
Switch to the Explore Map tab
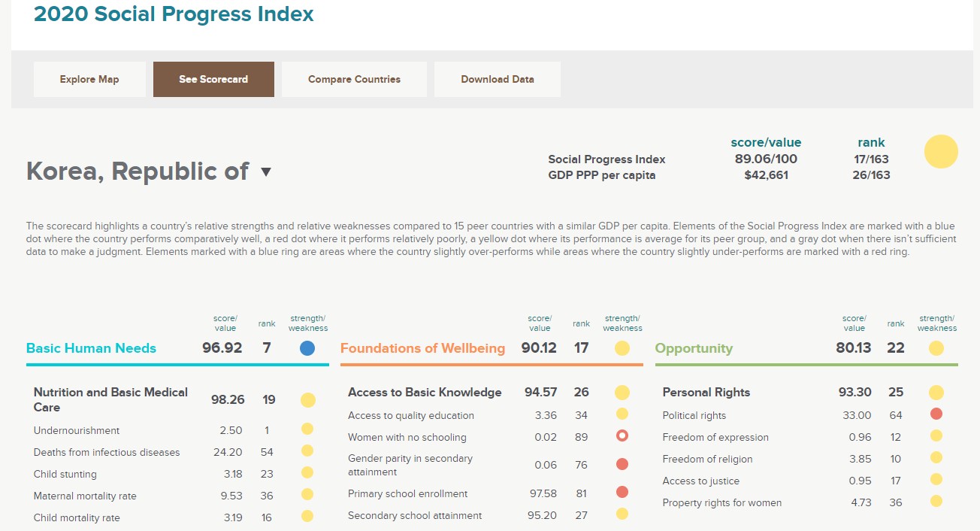click(89, 79)
